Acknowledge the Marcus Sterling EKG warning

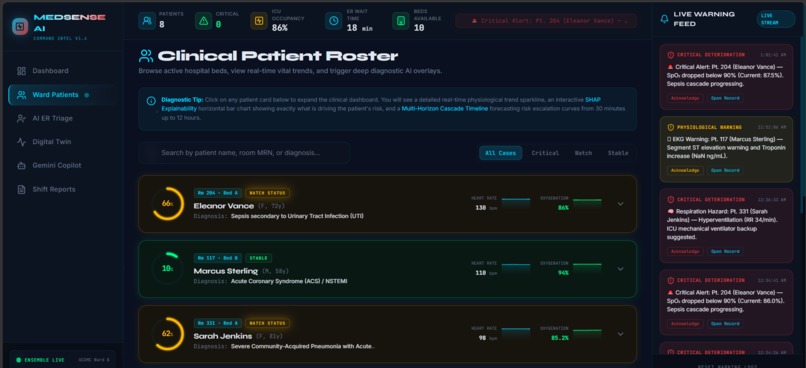pos(685,170)
